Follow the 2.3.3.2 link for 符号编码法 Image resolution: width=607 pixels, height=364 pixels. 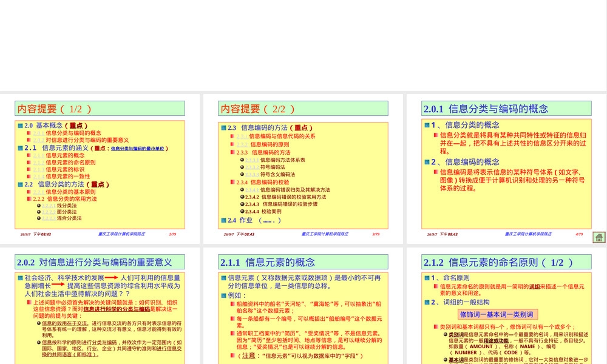point(252,167)
